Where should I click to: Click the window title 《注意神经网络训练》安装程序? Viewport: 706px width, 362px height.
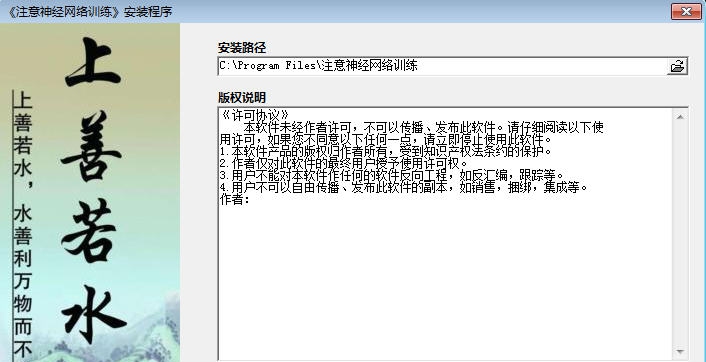(x=89, y=12)
